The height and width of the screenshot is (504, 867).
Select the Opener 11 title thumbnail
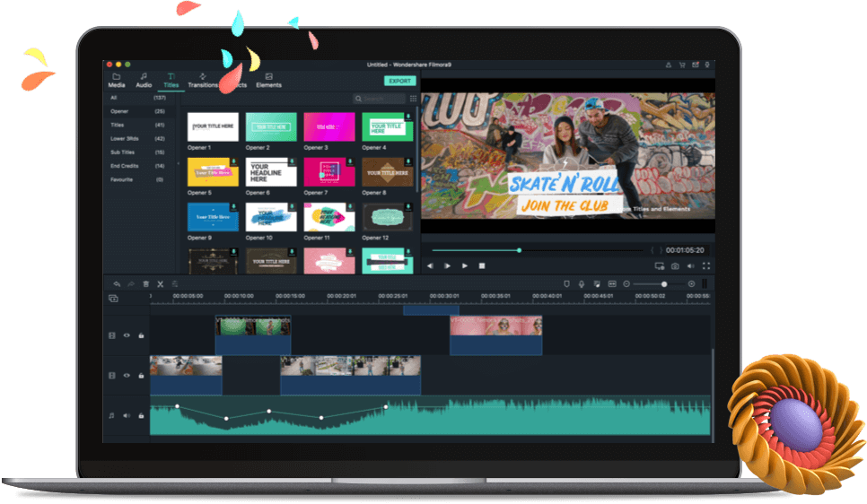click(x=329, y=217)
